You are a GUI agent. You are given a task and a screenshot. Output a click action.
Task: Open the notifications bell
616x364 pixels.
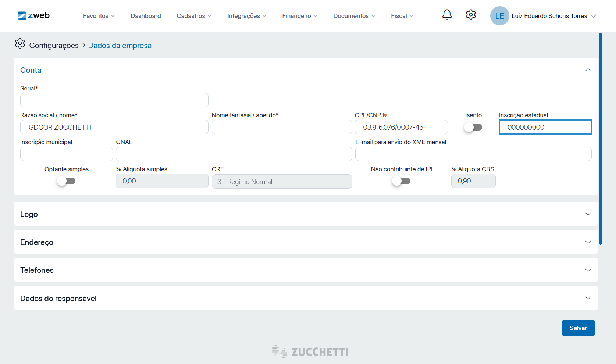(447, 15)
